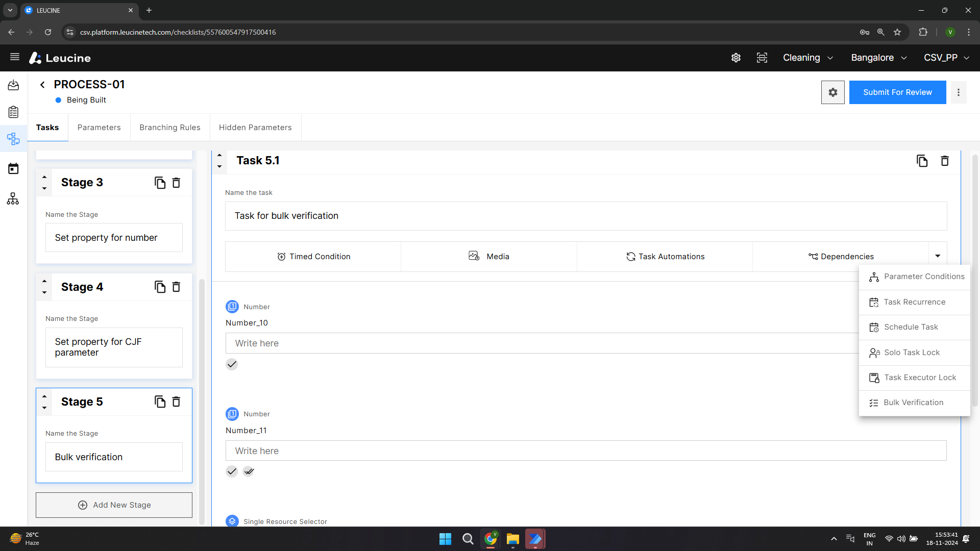The height and width of the screenshot is (551, 980).
Task: Delete Stage 5
Action: [x=176, y=402]
